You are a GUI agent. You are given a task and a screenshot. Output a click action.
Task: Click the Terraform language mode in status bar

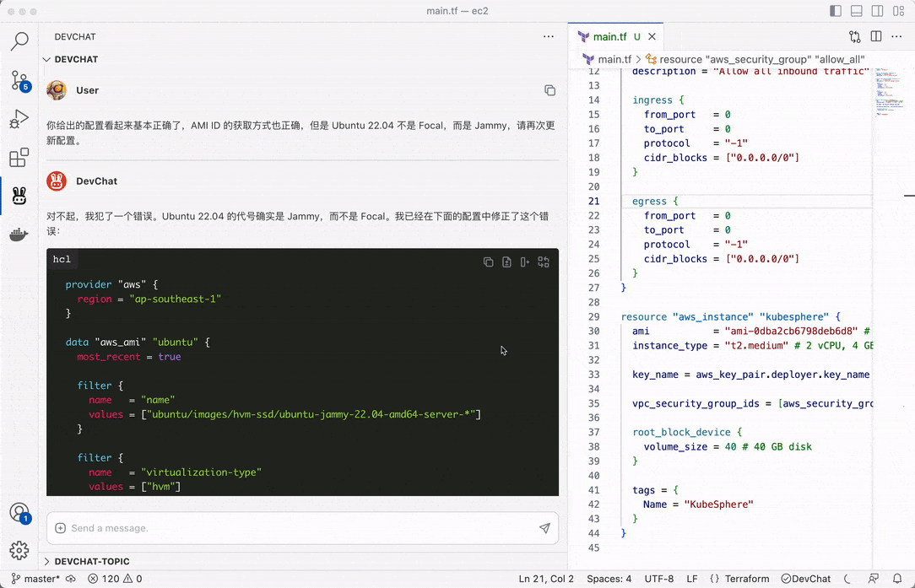pos(746,579)
